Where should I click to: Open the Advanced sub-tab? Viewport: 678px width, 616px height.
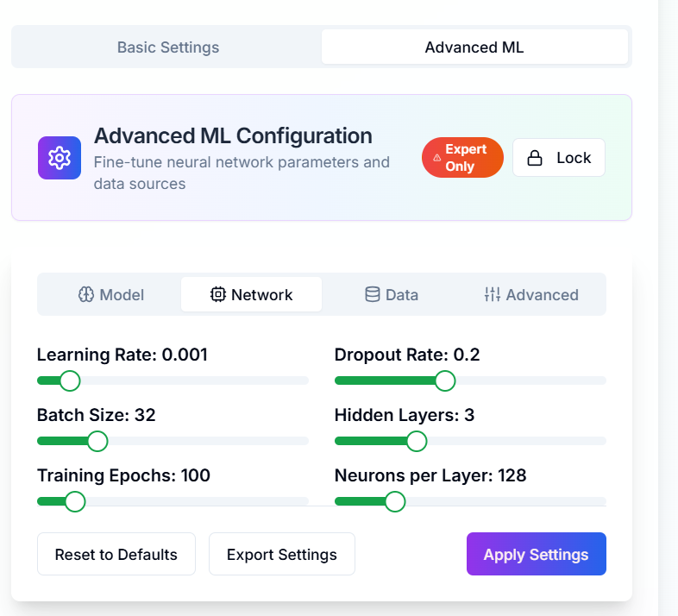(x=531, y=294)
